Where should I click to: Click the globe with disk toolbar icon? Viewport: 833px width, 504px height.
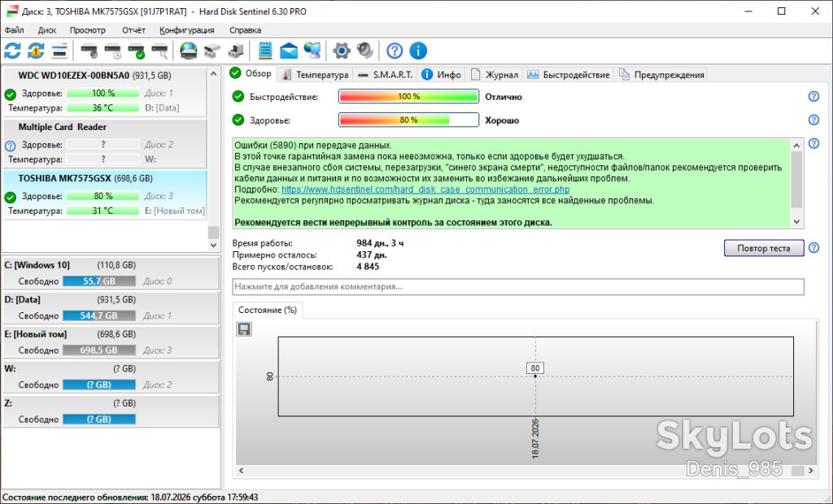[x=188, y=51]
